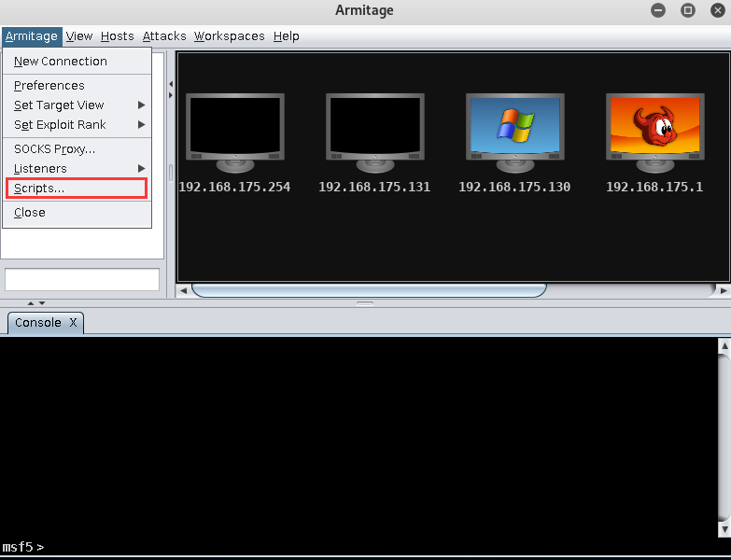Click console scrollbar down arrow
The height and width of the screenshot is (560, 731).
coord(724,529)
